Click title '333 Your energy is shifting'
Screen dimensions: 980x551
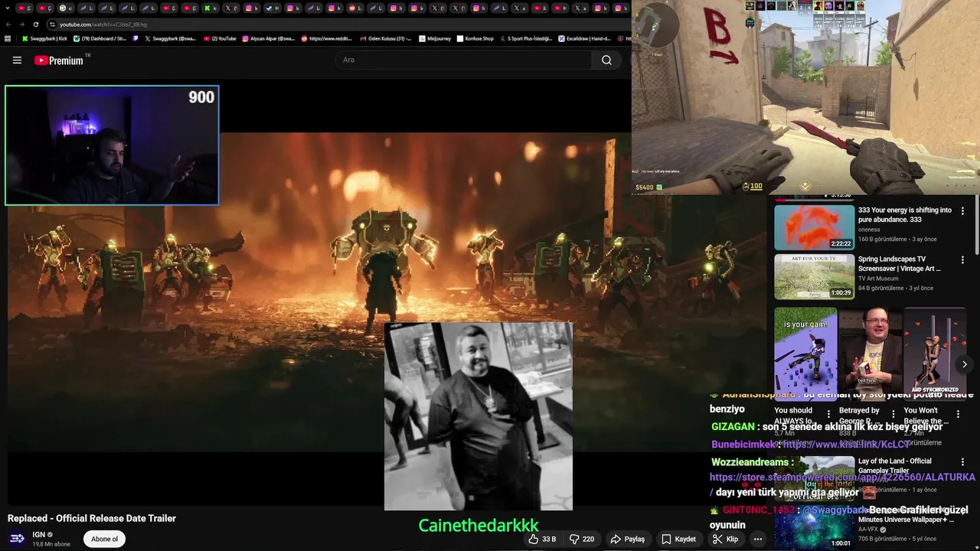coord(904,215)
